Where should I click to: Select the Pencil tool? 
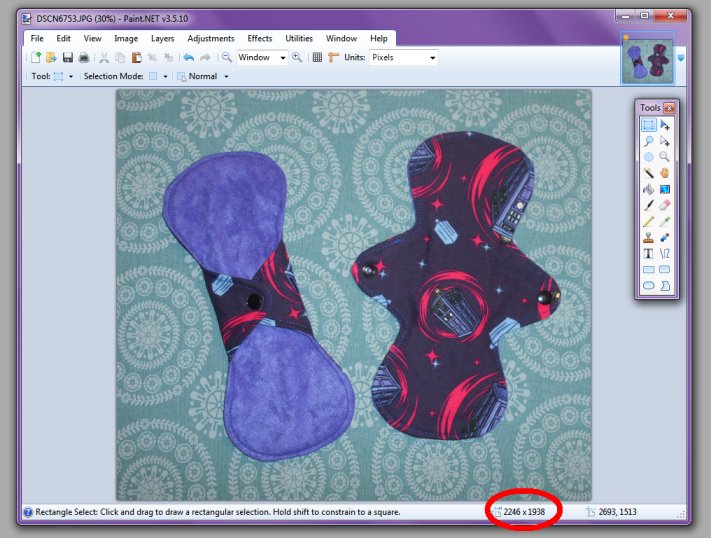[x=648, y=221]
